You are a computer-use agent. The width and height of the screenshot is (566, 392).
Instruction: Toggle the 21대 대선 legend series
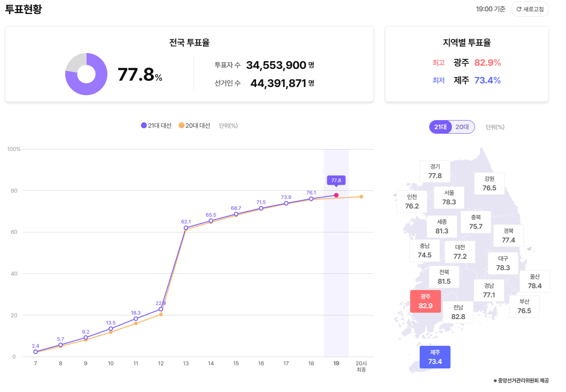coord(156,126)
